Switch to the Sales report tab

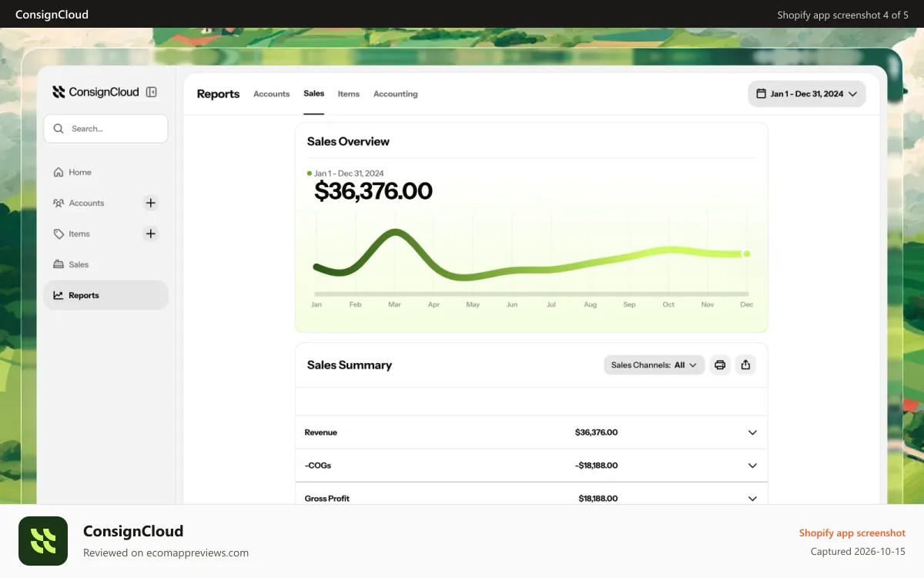(x=314, y=93)
